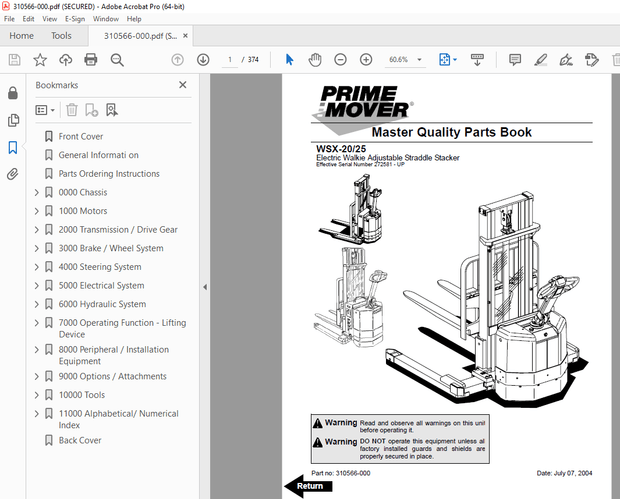The height and width of the screenshot is (499, 620).
Task: Open the scrolling mode keyboard icon
Action: (x=477, y=60)
